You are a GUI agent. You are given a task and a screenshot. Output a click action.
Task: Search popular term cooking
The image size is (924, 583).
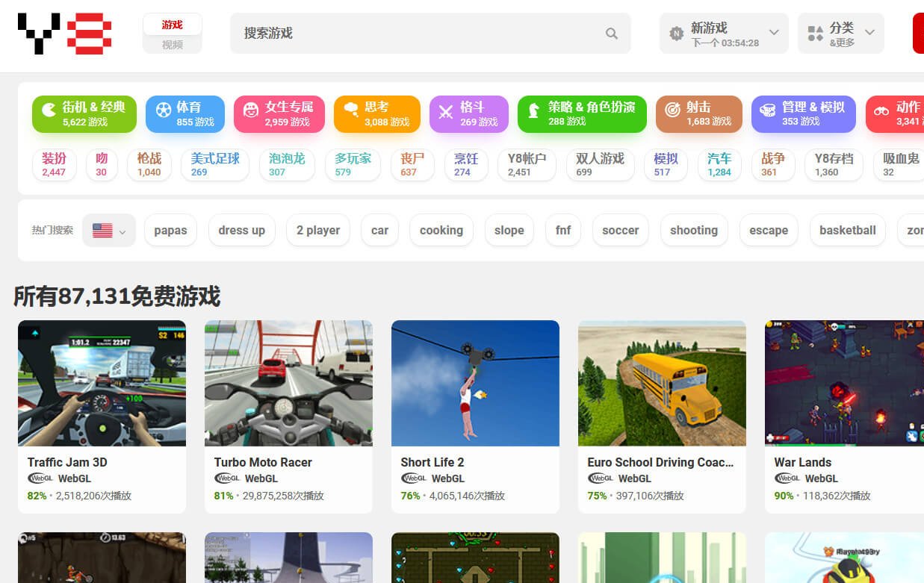click(441, 230)
